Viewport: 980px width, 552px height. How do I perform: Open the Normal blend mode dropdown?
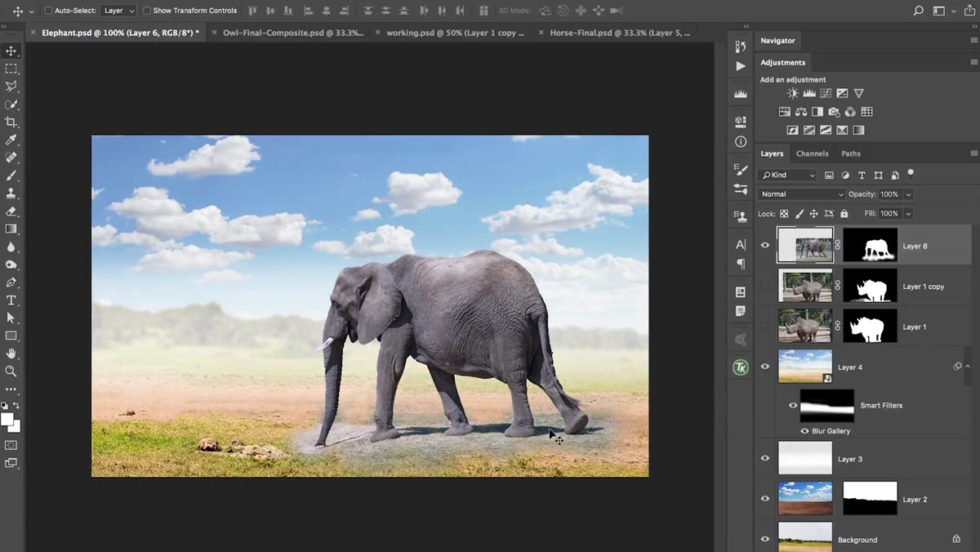pyautogui.click(x=802, y=194)
